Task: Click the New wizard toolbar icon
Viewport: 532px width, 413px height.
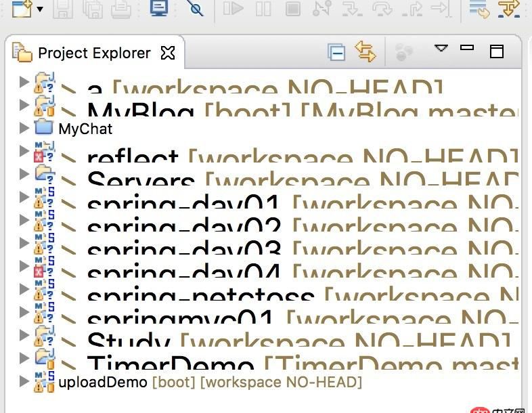Action: coord(22,9)
